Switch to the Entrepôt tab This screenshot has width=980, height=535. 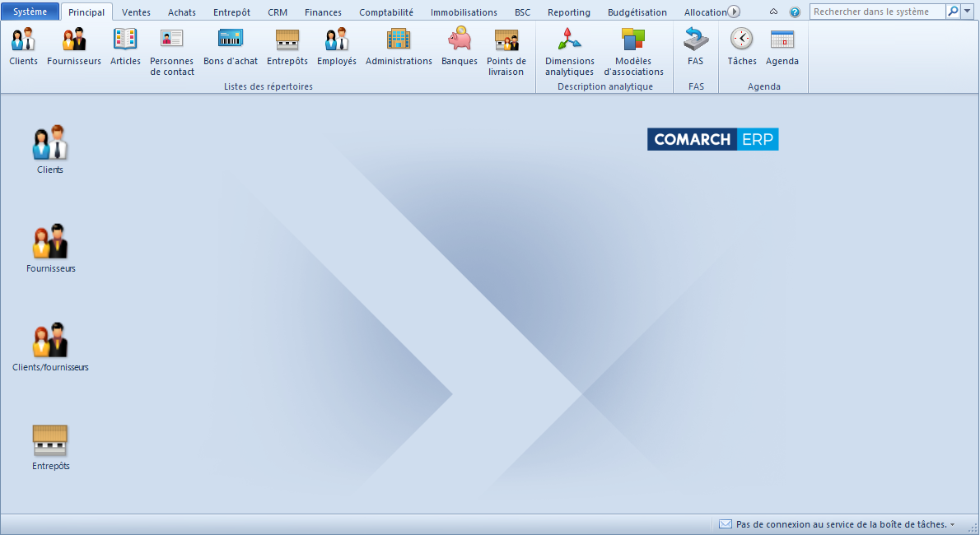pyautogui.click(x=232, y=12)
